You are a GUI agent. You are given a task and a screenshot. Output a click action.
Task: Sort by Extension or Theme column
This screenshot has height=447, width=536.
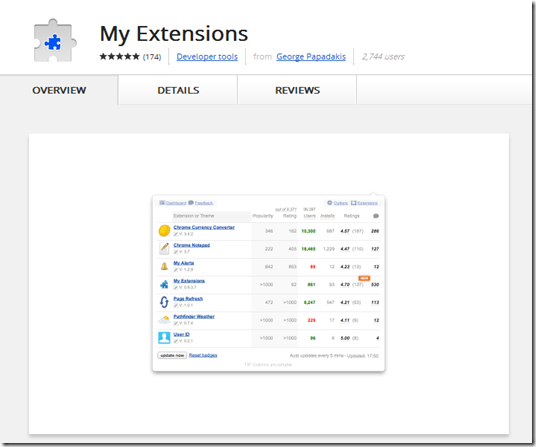click(193, 216)
